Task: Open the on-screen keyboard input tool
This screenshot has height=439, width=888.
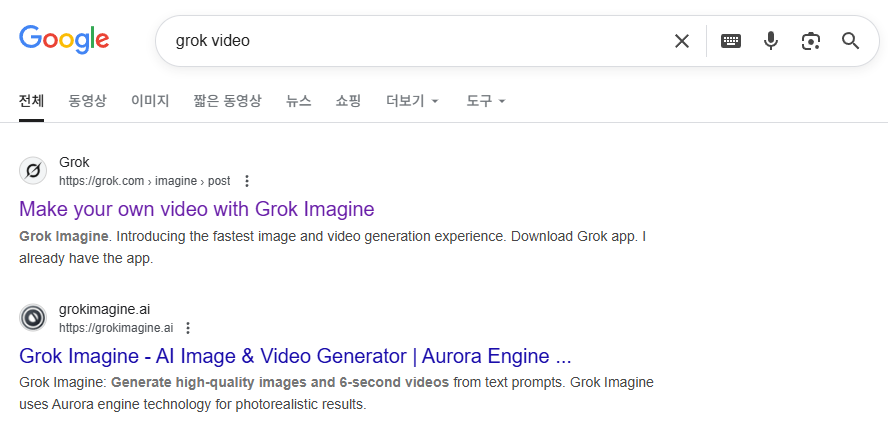Action: 731,41
